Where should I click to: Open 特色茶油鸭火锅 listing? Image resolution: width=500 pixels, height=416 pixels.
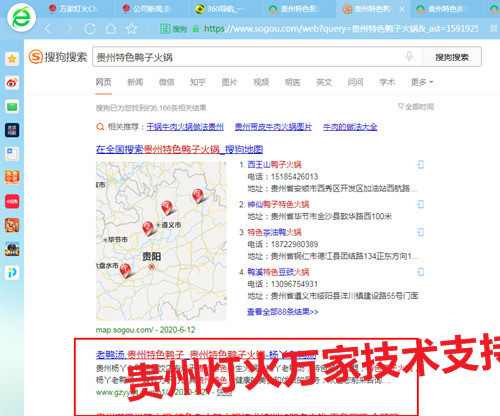[x=274, y=232]
